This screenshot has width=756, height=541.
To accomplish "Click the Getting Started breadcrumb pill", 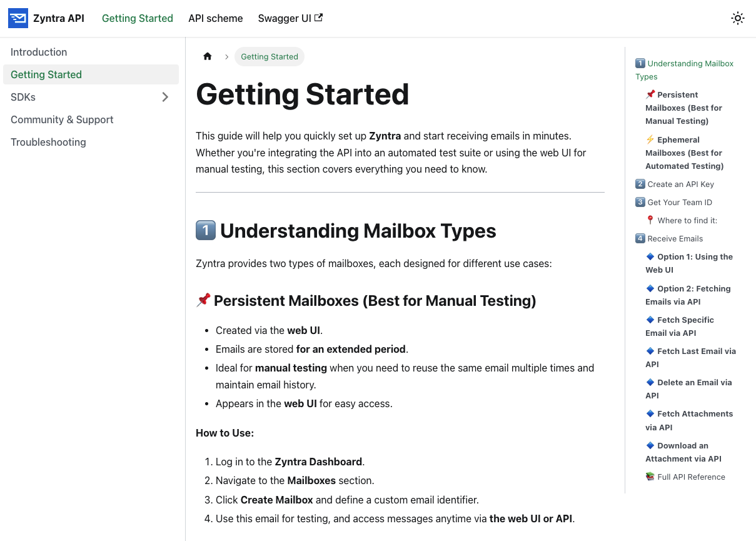I will tap(270, 56).
